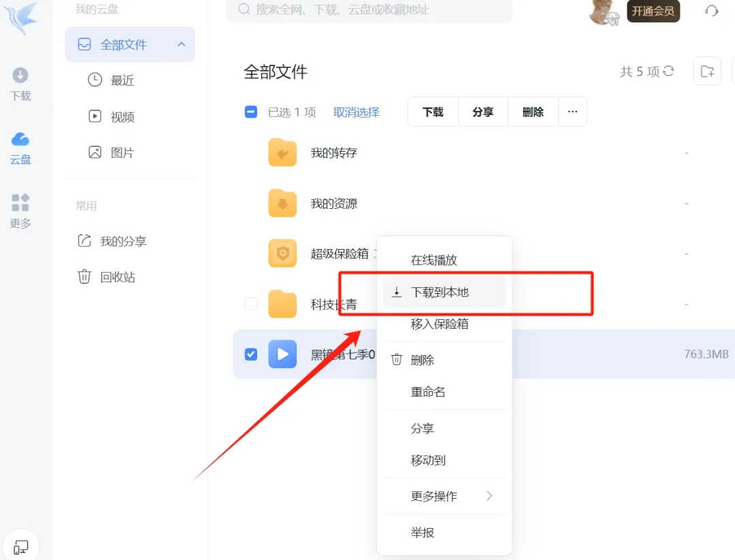Expand the 更多操作 submenu arrow
The height and width of the screenshot is (560, 735).
pos(489,496)
